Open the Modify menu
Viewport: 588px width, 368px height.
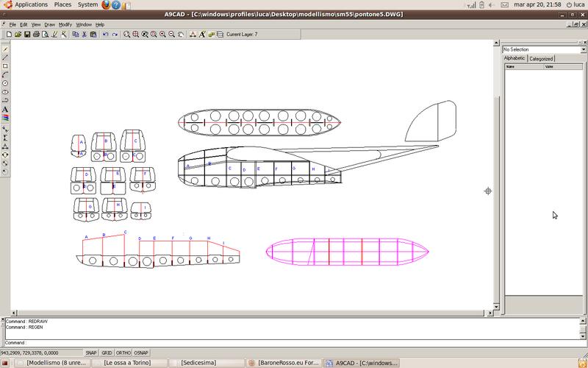[65, 24]
